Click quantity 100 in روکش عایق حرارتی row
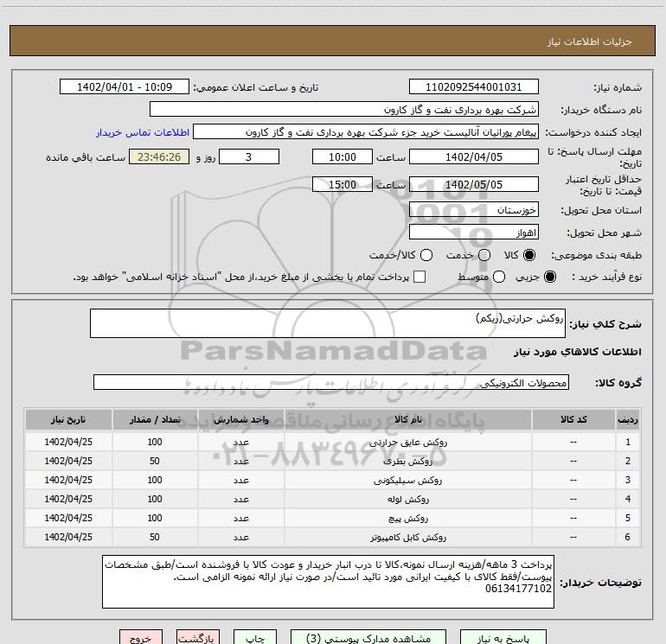 155,442
